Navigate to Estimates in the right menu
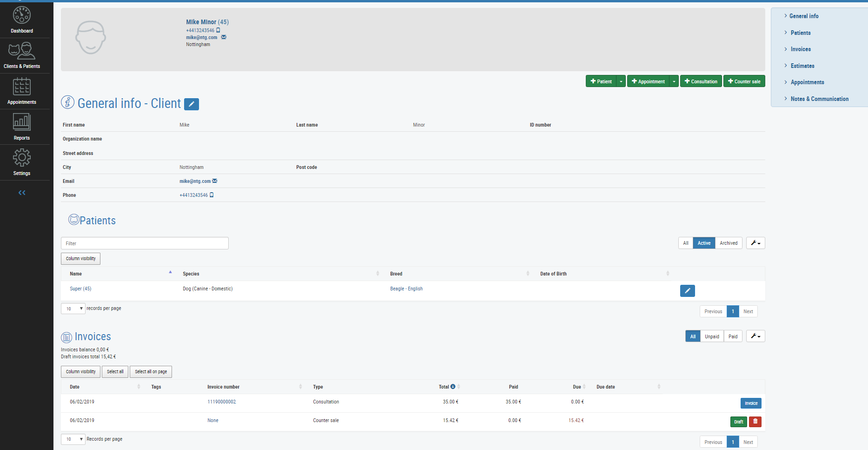868x450 pixels. point(802,66)
